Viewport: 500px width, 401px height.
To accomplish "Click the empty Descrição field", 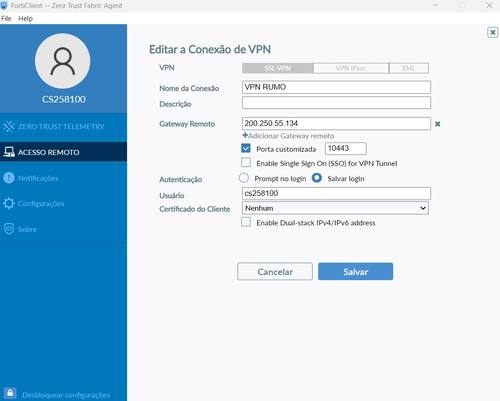I will [x=336, y=103].
